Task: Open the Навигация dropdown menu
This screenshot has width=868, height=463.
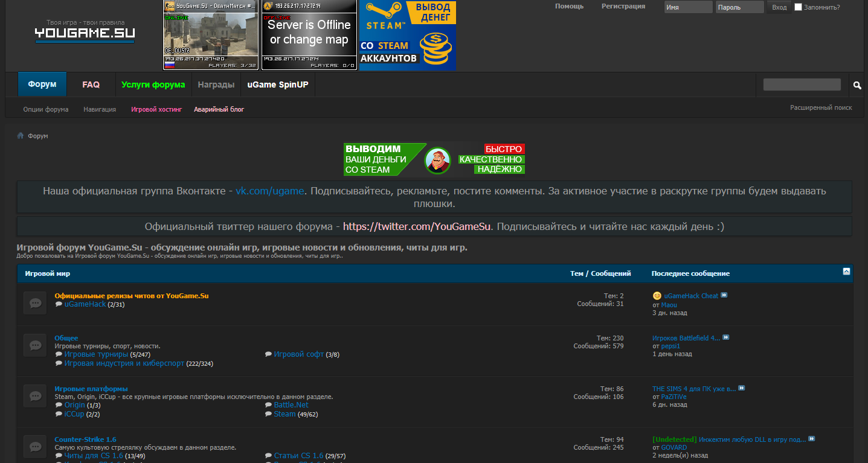Action: [100, 109]
